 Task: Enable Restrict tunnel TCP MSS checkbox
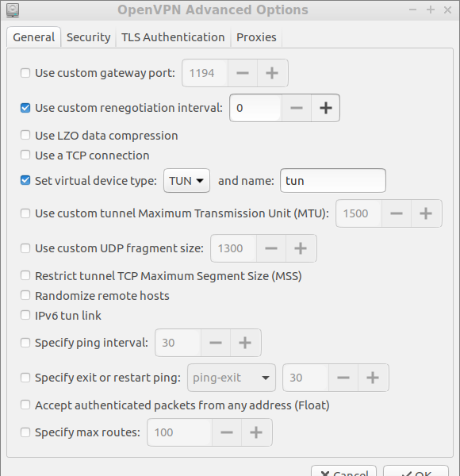coord(25,275)
